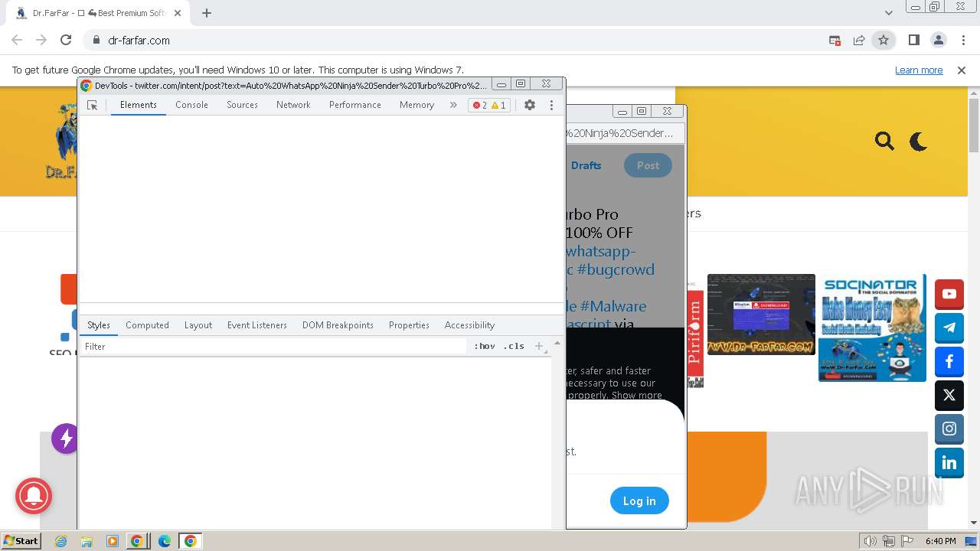
Task: Click the Show more link in Twitter popup
Action: click(637, 396)
